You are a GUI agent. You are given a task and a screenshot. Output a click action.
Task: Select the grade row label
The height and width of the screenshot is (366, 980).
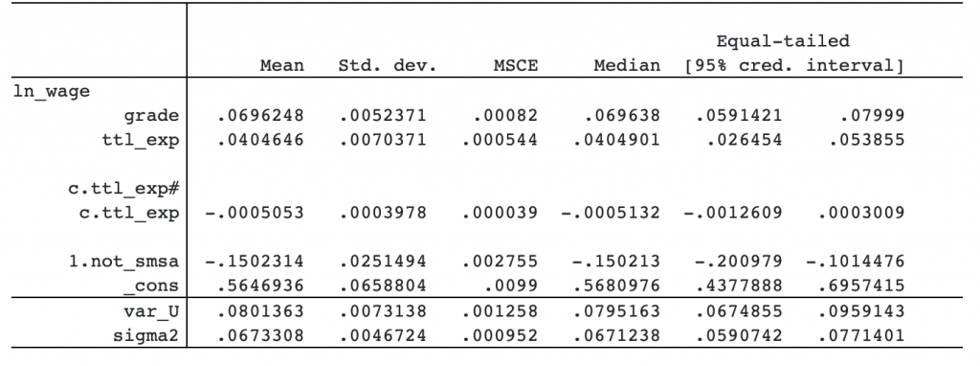(150, 116)
